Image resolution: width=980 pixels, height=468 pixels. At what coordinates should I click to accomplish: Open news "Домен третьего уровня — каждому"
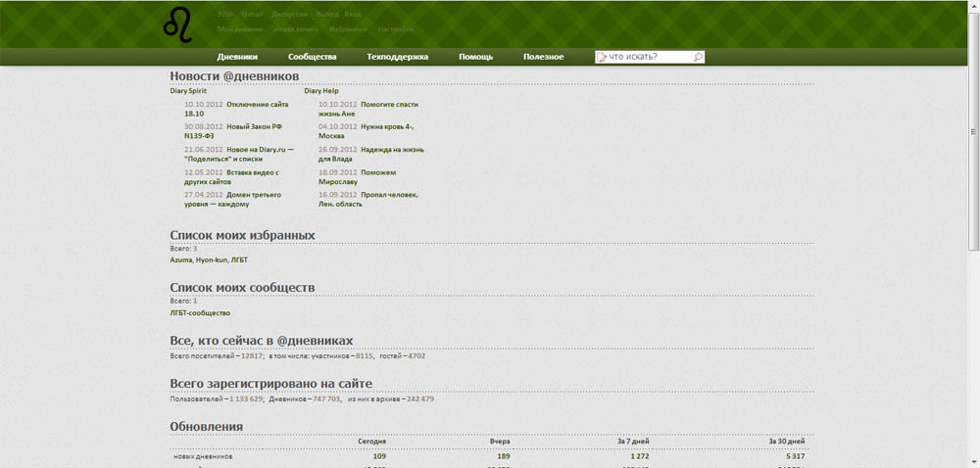tap(232, 199)
